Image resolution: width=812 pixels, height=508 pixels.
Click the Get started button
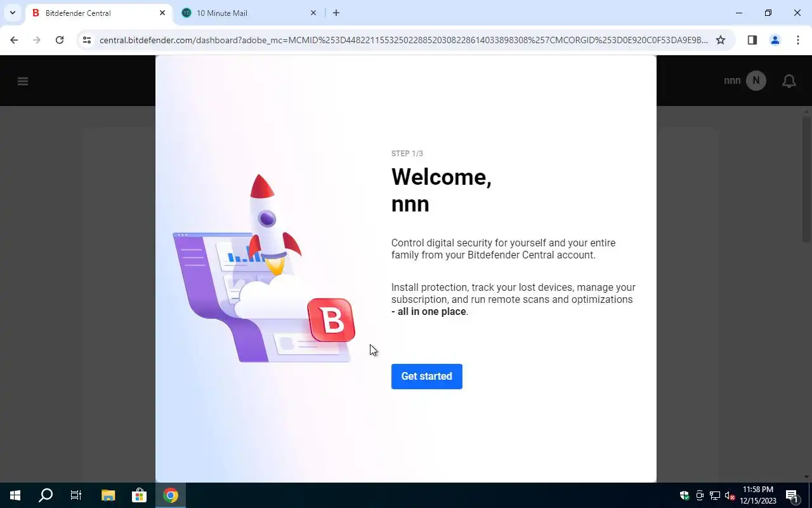(426, 377)
